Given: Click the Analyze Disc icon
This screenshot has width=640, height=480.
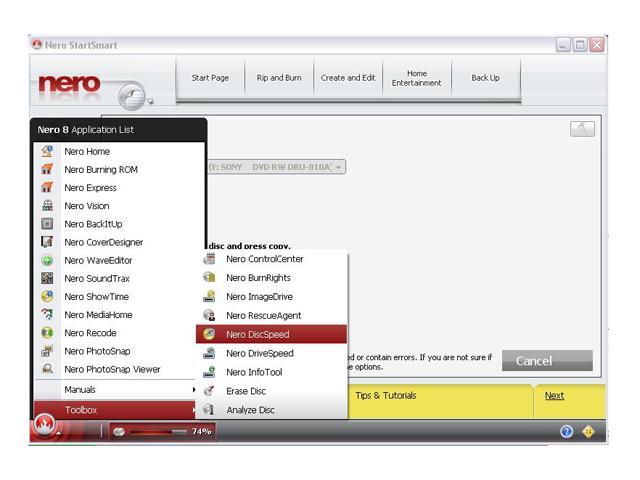Looking at the screenshot, I should (209, 409).
